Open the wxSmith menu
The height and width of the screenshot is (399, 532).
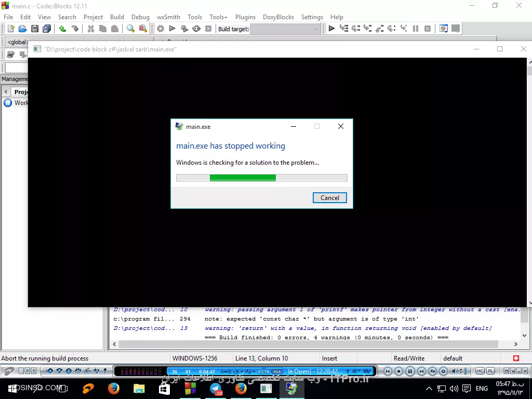(x=168, y=17)
